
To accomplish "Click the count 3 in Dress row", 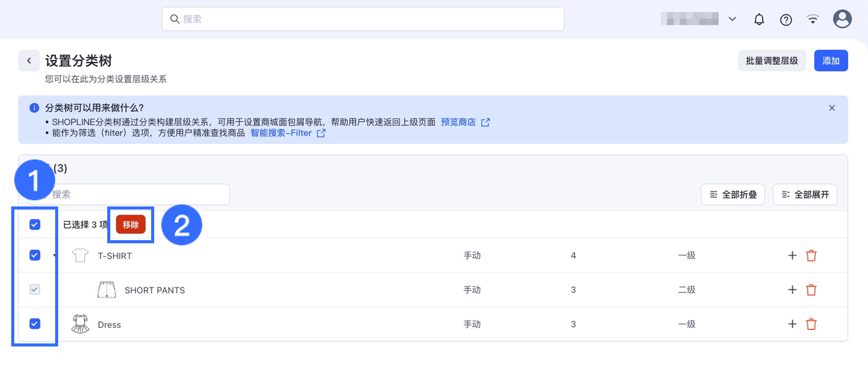I will point(573,324).
